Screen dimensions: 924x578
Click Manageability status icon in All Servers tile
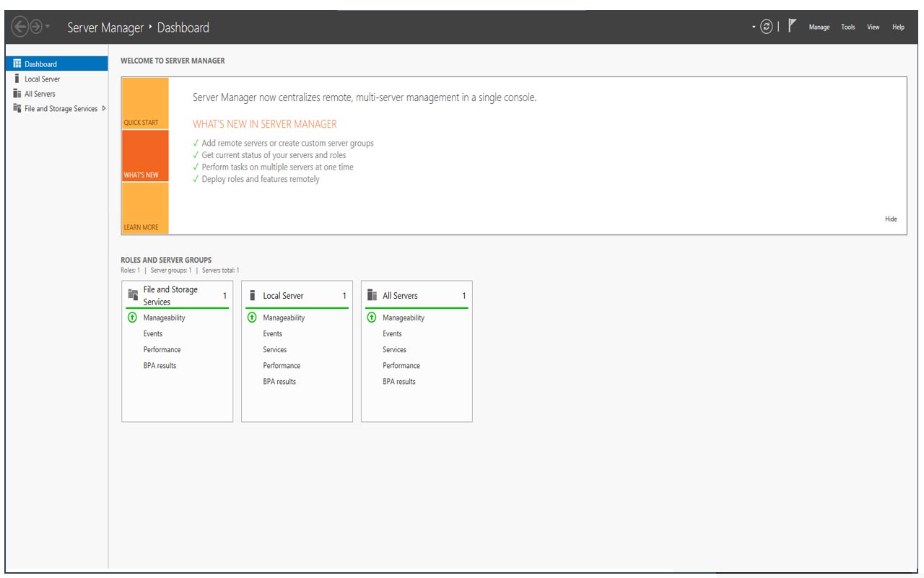pos(372,318)
